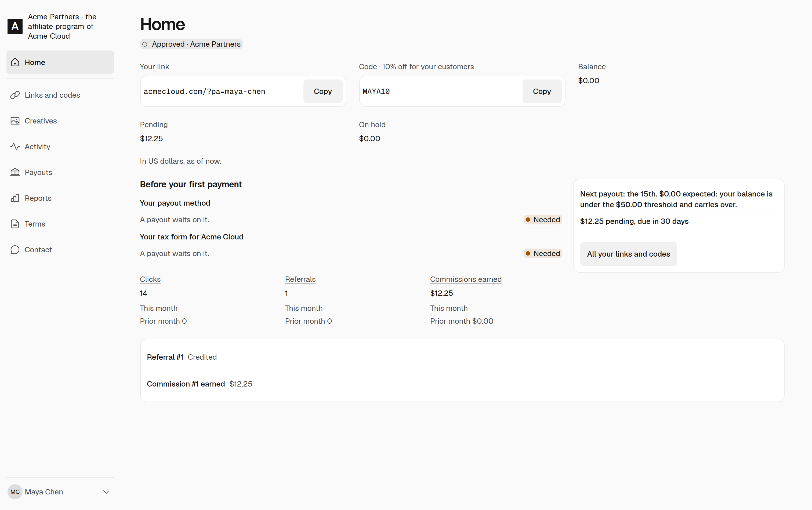Click 'Your tax form for Acme Cloud'
This screenshot has height=510, width=812.
(x=191, y=237)
